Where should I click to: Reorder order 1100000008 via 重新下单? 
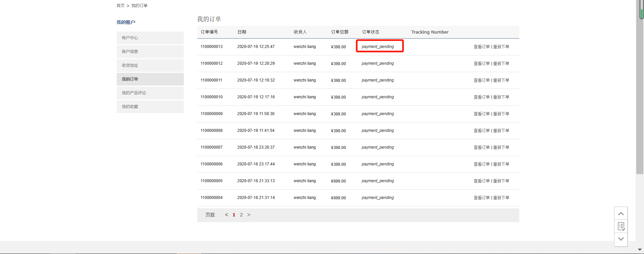501,131
